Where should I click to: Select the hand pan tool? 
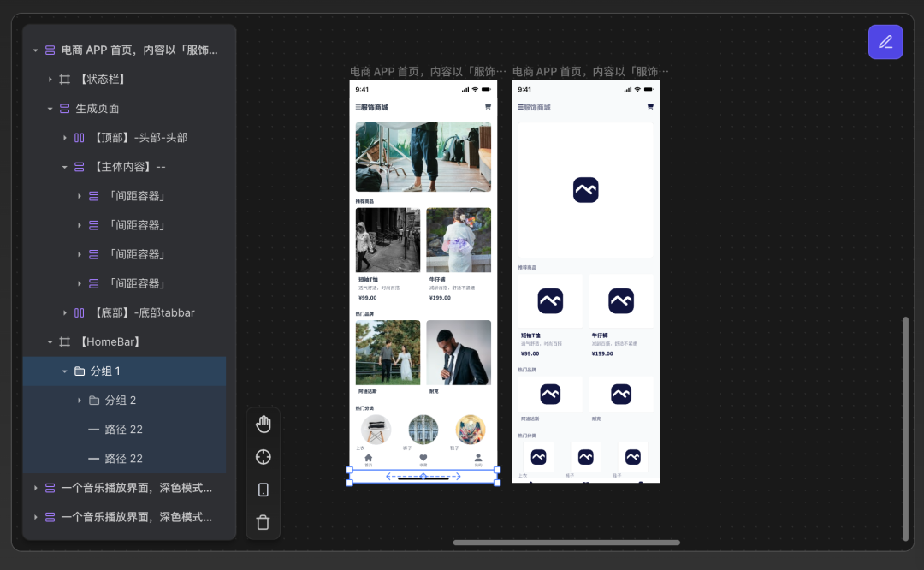pyautogui.click(x=264, y=425)
